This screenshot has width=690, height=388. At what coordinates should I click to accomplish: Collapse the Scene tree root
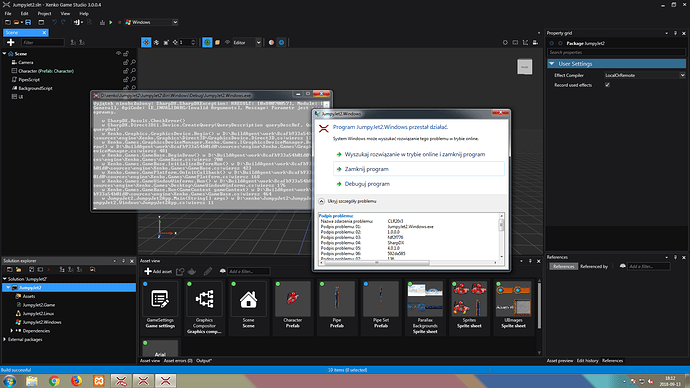point(4,54)
